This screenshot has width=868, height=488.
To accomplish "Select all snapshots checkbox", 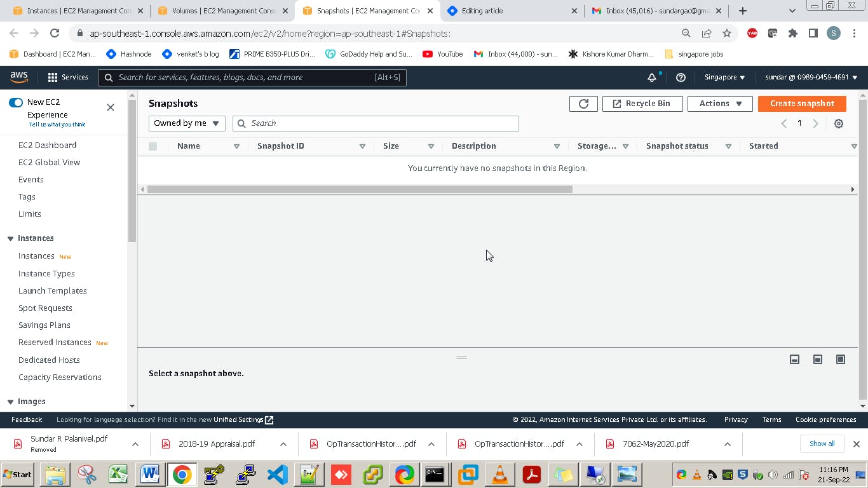I will click(x=153, y=146).
